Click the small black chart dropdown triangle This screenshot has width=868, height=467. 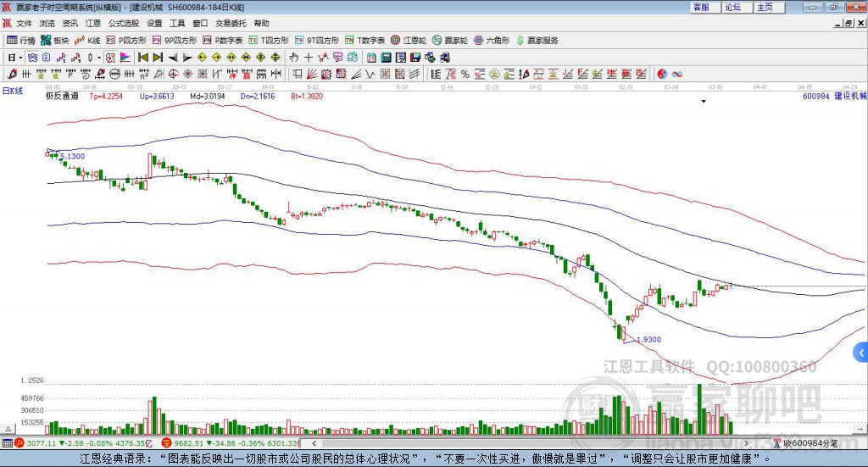[x=704, y=101]
